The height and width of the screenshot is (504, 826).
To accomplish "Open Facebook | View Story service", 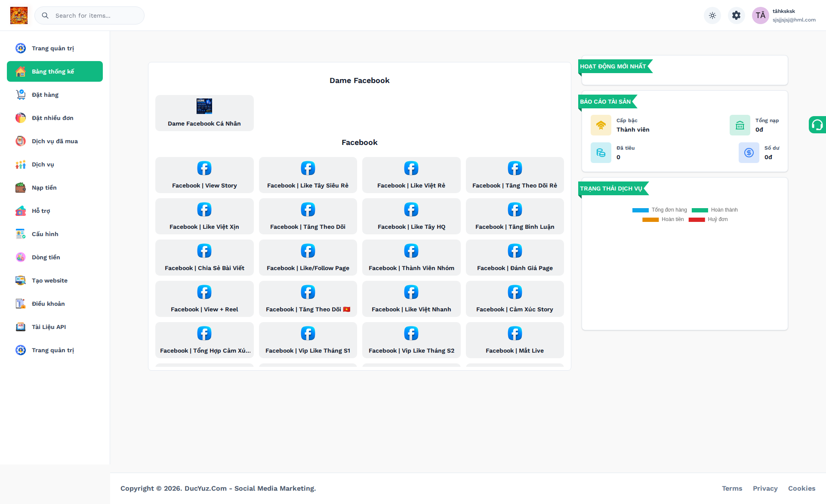I will [204, 175].
